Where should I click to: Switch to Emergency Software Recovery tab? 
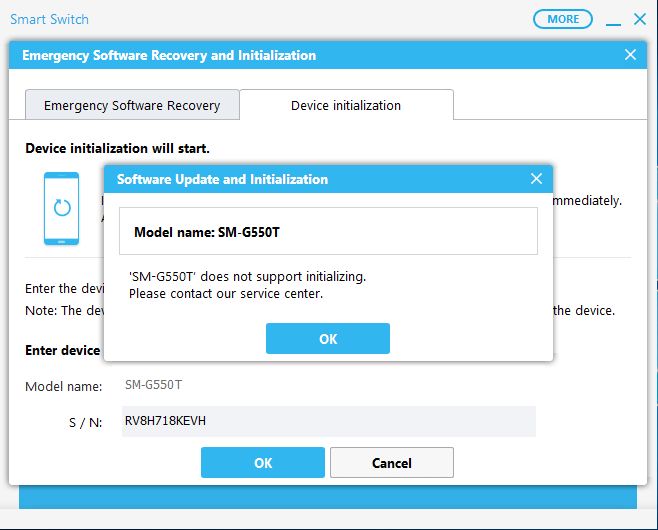[x=132, y=105]
